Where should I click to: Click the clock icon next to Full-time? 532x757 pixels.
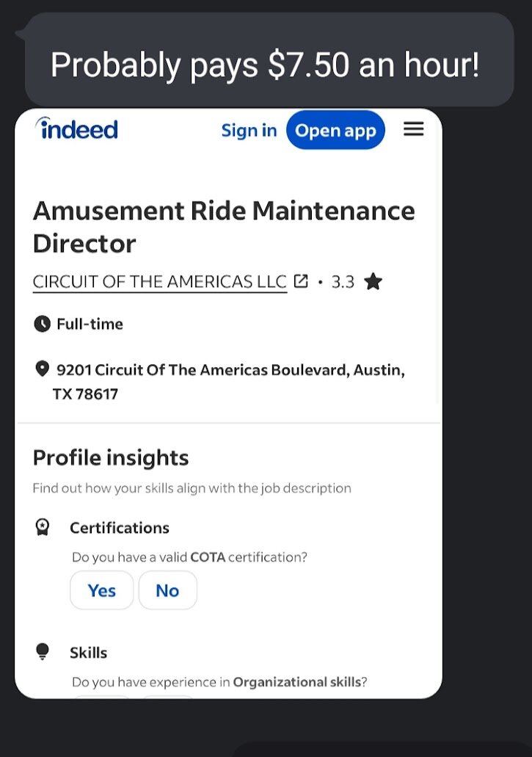coord(43,324)
